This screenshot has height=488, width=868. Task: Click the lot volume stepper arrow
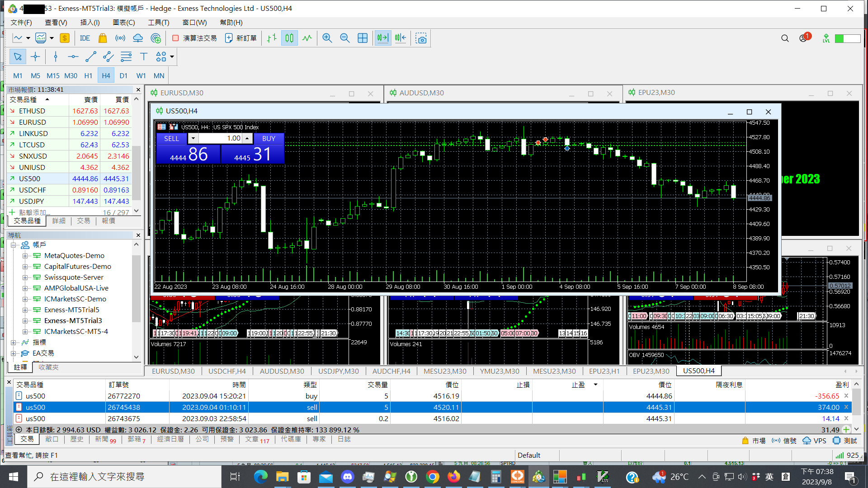coord(247,138)
